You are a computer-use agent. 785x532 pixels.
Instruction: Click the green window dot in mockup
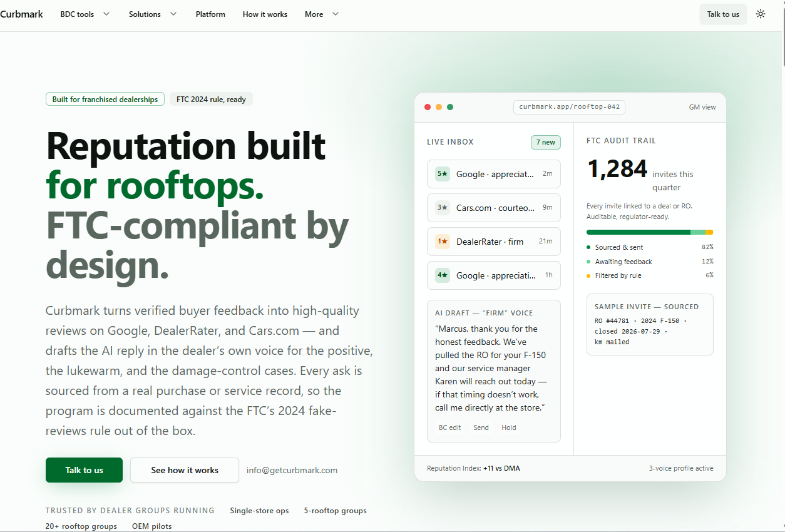pos(450,107)
